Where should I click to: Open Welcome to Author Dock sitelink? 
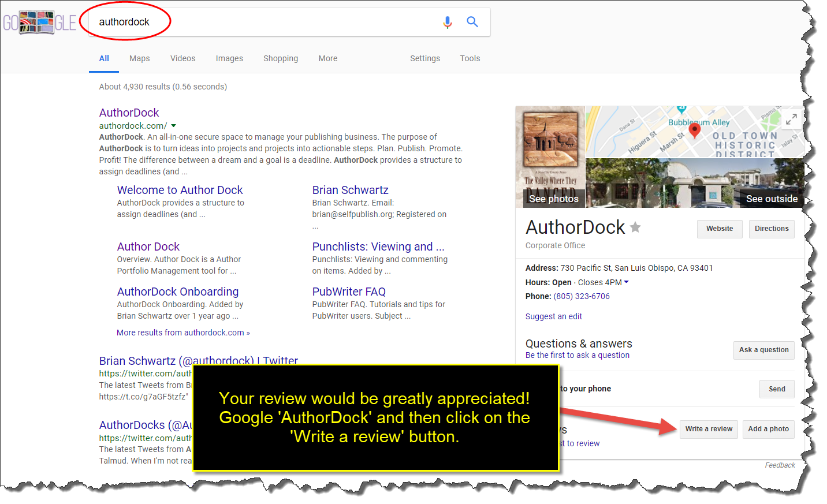(x=180, y=190)
